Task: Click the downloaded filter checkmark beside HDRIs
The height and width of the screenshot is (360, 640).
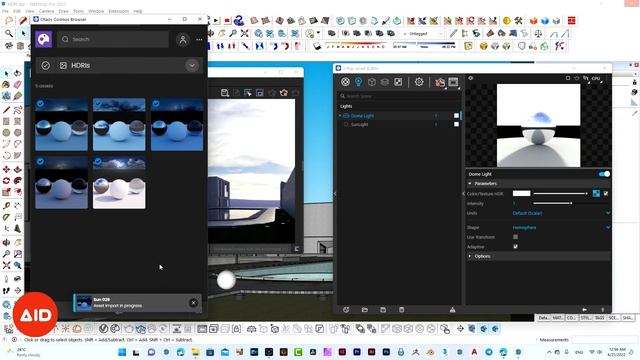Action: click(x=46, y=65)
